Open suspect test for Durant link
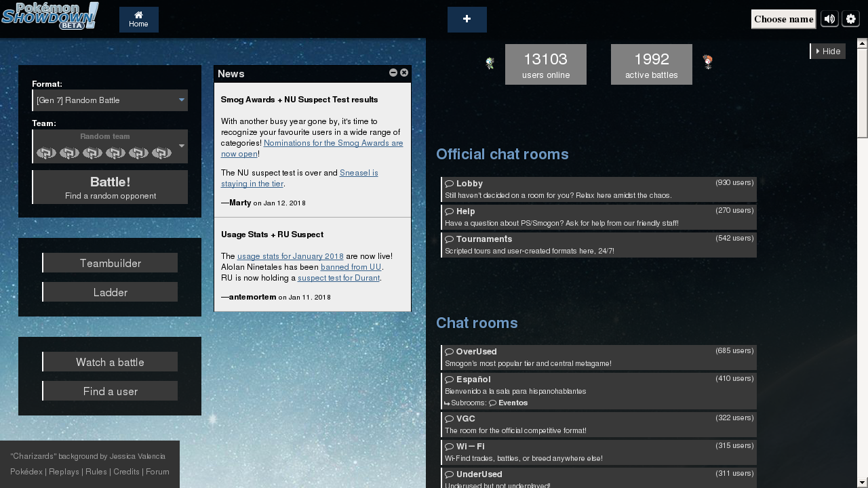This screenshot has width=868, height=488. [338, 278]
